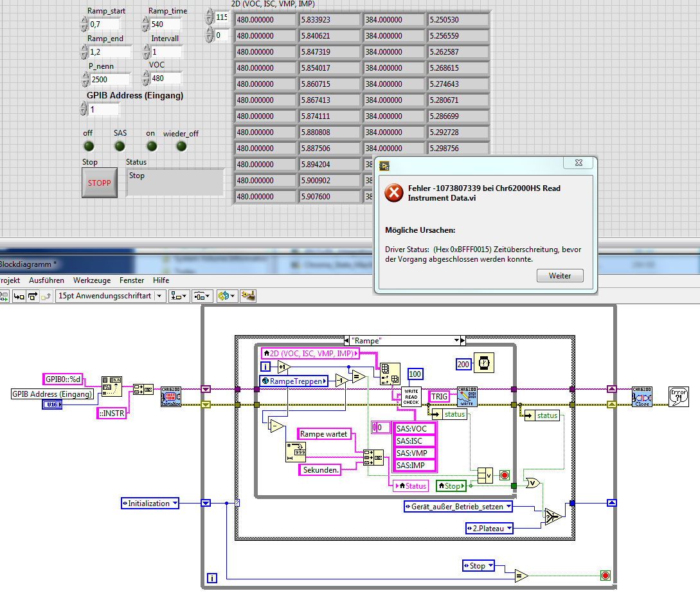Click the inner loop stop condition terminal
Image resolution: width=700 pixels, height=600 pixels.
(x=505, y=475)
